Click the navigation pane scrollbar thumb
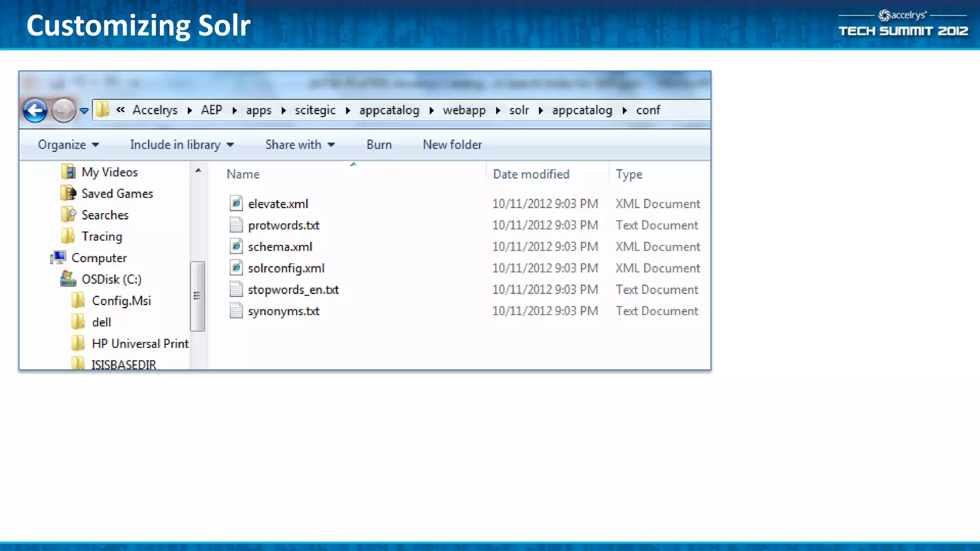The image size is (980, 551). 197,296
